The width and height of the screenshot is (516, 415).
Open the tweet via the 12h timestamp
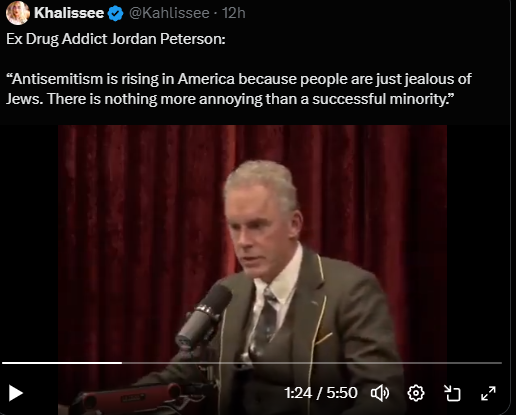click(234, 13)
